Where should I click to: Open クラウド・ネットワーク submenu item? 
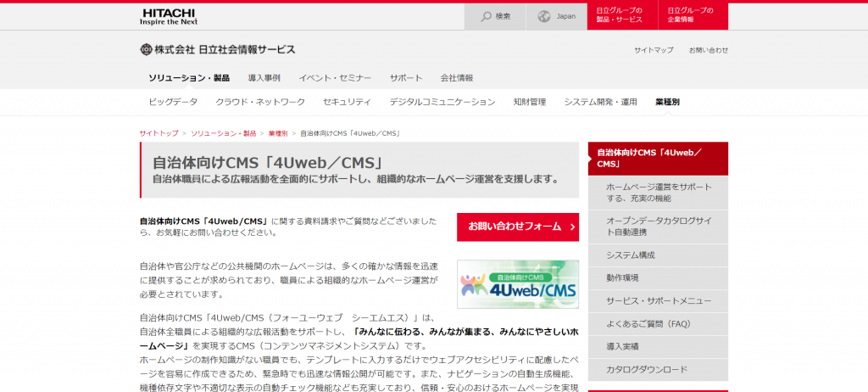[x=260, y=102]
